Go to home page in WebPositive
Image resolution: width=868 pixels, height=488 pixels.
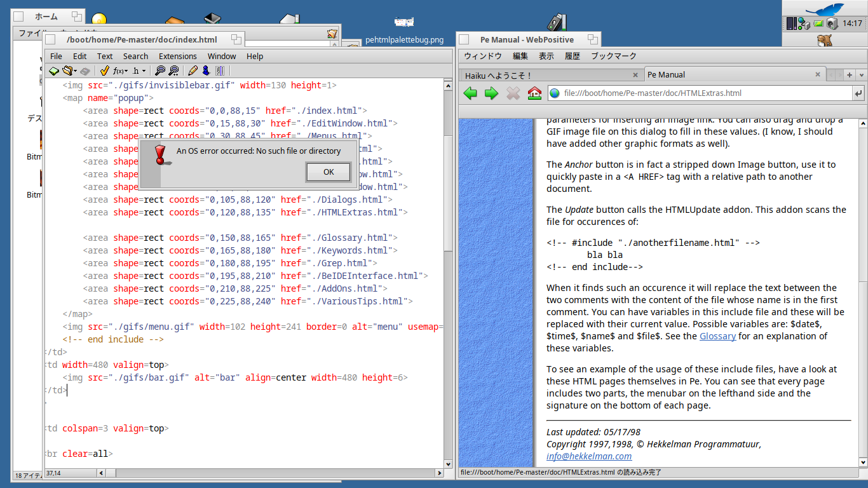[x=534, y=93]
